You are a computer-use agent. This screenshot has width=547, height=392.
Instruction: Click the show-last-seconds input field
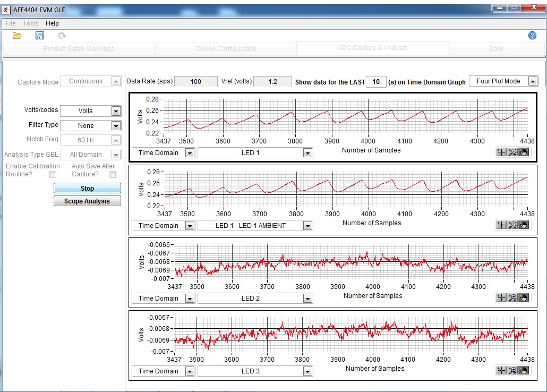(375, 82)
